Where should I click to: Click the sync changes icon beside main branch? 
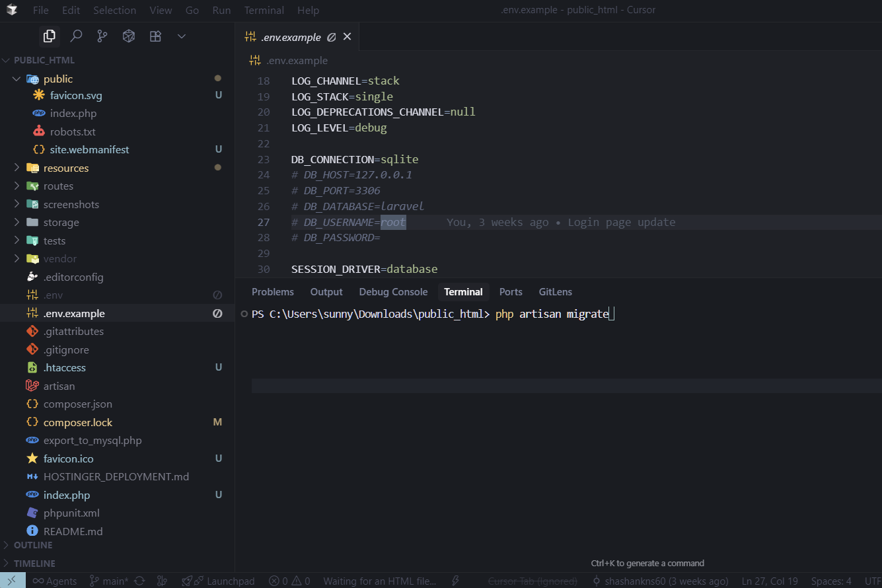[139, 581]
